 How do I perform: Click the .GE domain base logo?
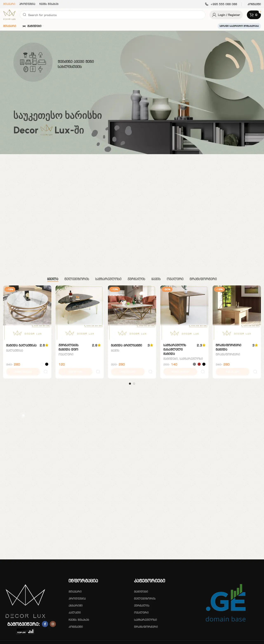[x=225, y=603]
